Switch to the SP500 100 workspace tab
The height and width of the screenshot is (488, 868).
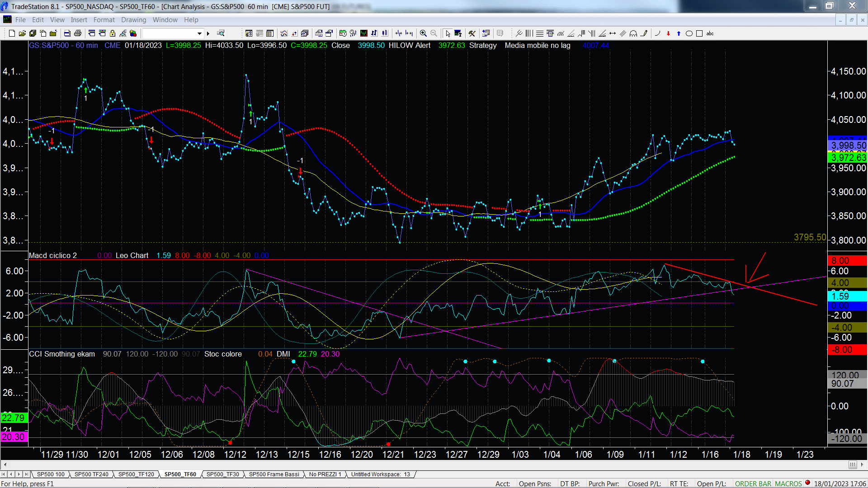point(51,474)
